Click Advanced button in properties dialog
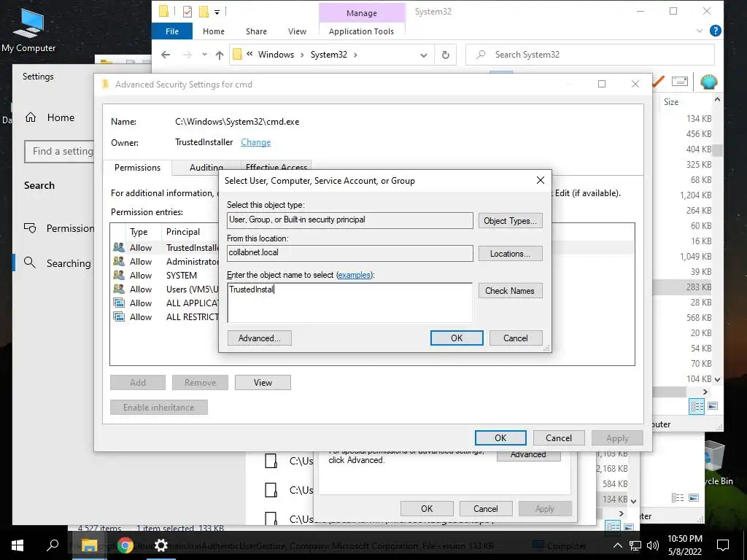Image resolution: width=747 pixels, height=560 pixels. pyautogui.click(x=528, y=455)
